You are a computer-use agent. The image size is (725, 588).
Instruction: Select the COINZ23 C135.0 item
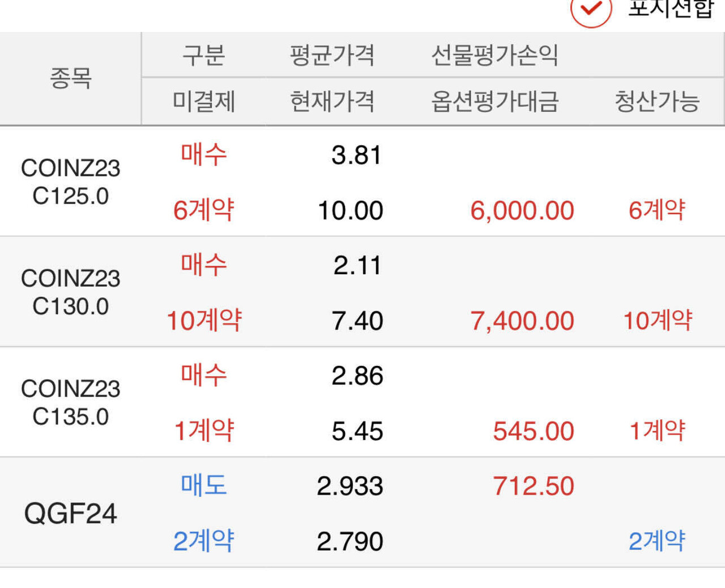click(x=71, y=403)
